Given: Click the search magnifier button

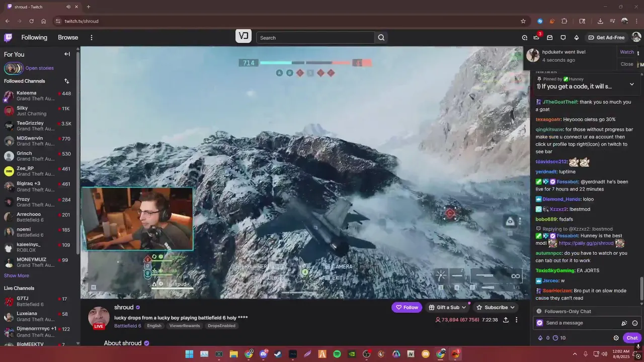Looking at the screenshot, I should pos(381,38).
